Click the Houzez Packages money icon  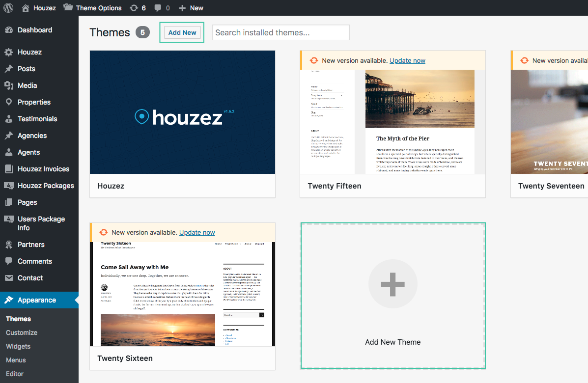[x=9, y=186]
